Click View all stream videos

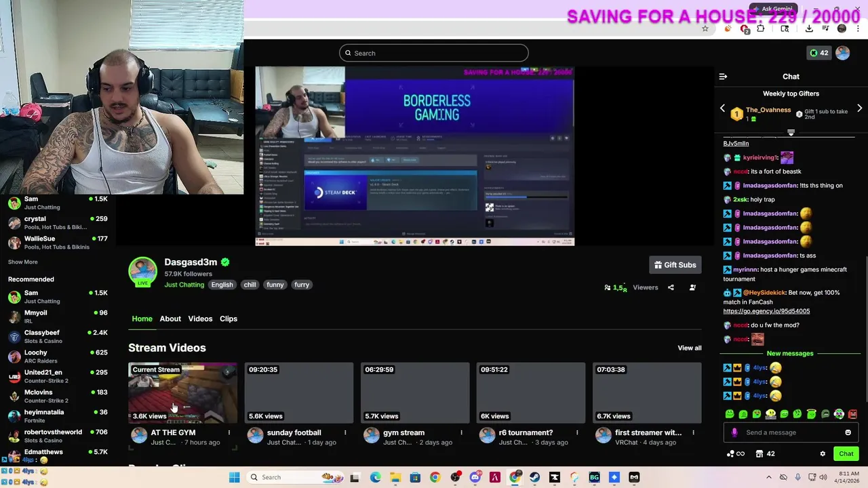coord(690,348)
